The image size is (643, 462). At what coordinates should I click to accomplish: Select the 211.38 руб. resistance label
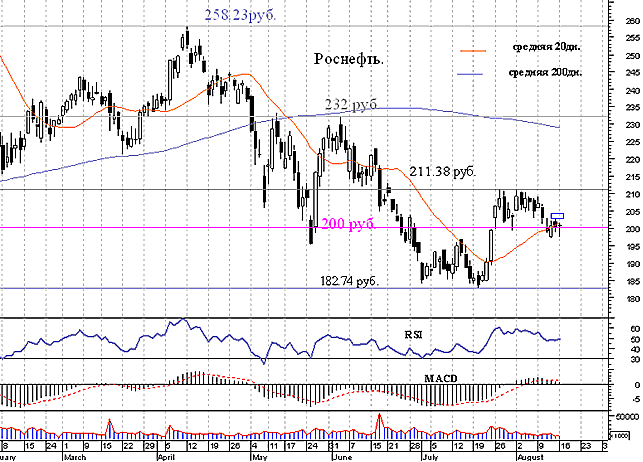[443, 171]
